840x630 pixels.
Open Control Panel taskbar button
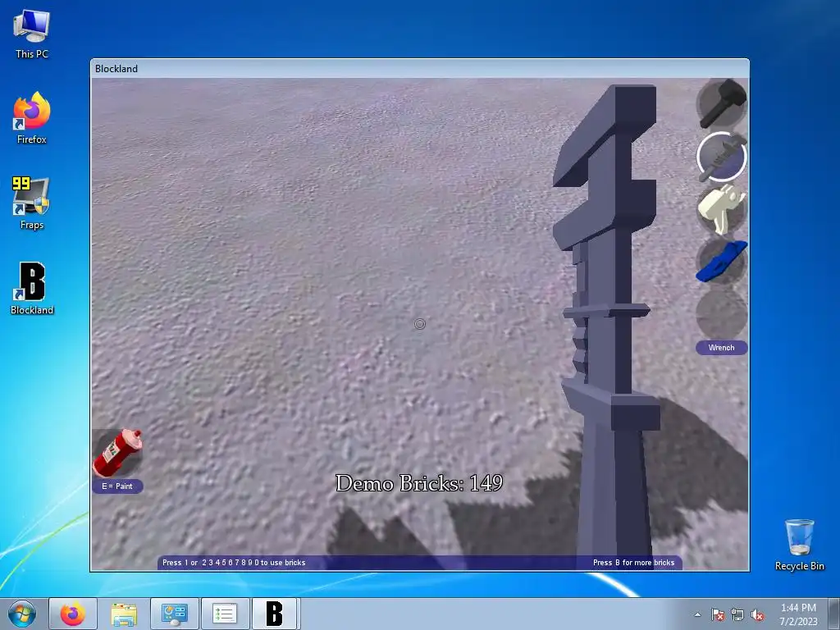coord(174,614)
